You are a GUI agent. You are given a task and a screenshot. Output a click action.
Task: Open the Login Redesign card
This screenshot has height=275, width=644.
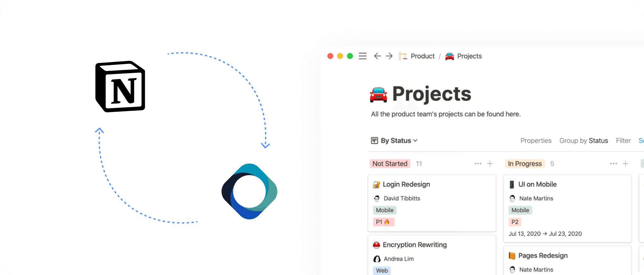coord(432,203)
